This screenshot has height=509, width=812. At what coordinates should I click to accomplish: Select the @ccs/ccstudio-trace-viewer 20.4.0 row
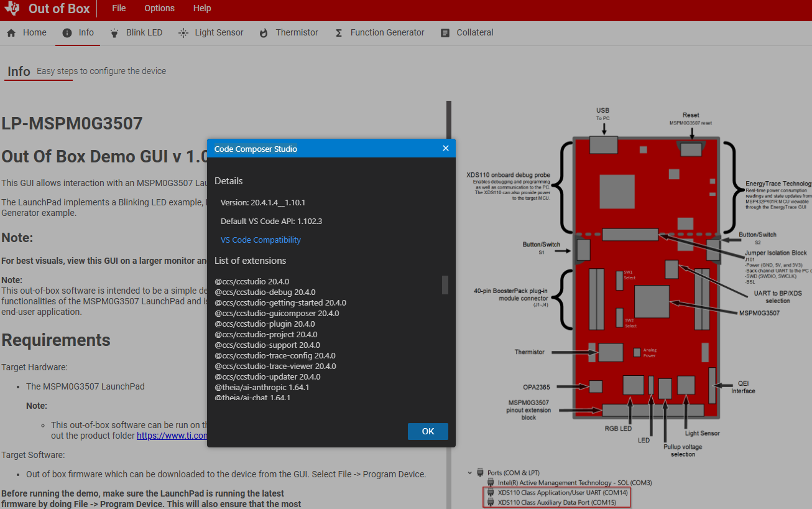(x=275, y=366)
